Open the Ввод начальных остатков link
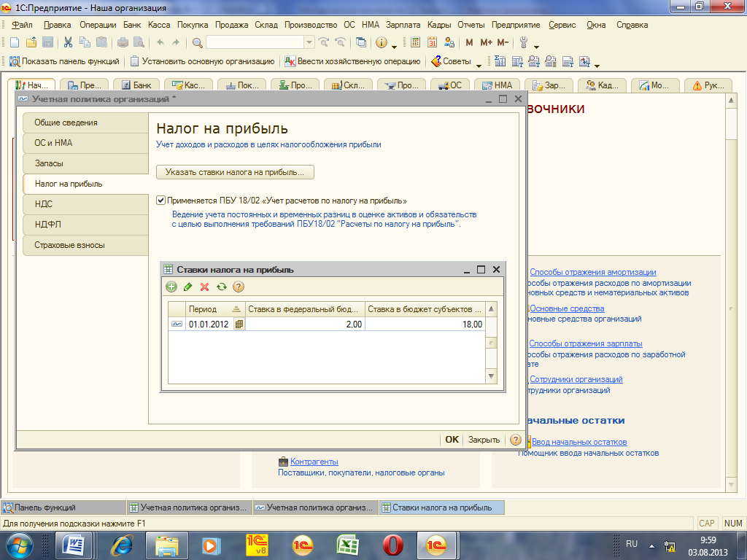 579,442
